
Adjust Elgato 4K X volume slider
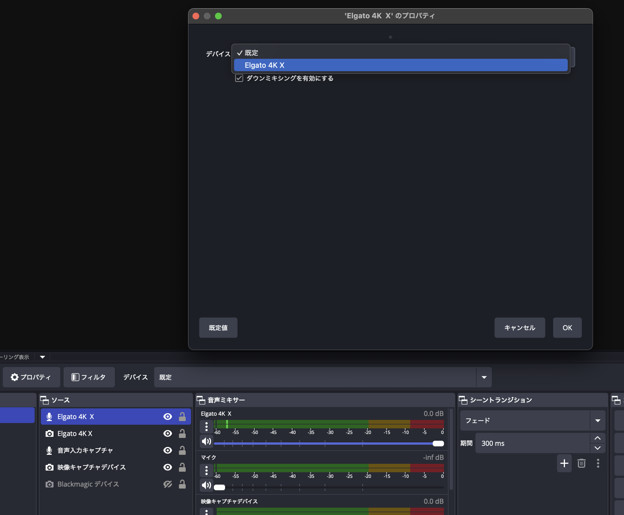click(x=438, y=443)
